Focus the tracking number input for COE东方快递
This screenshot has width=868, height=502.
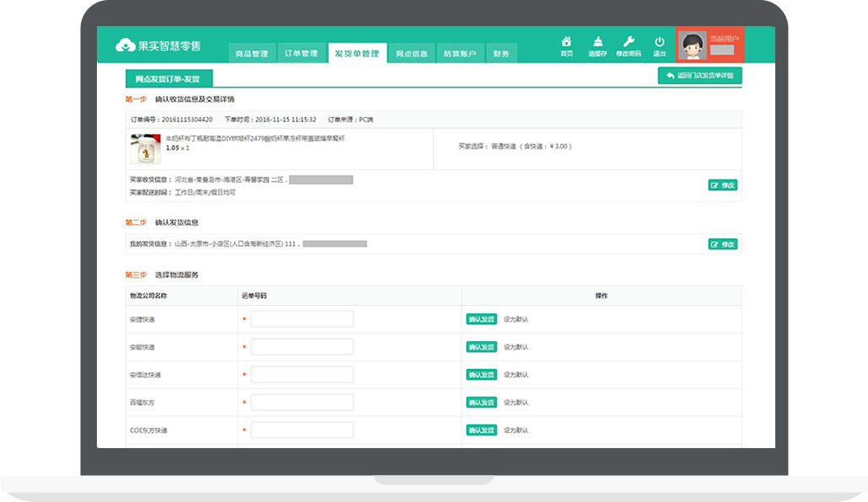(302, 430)
